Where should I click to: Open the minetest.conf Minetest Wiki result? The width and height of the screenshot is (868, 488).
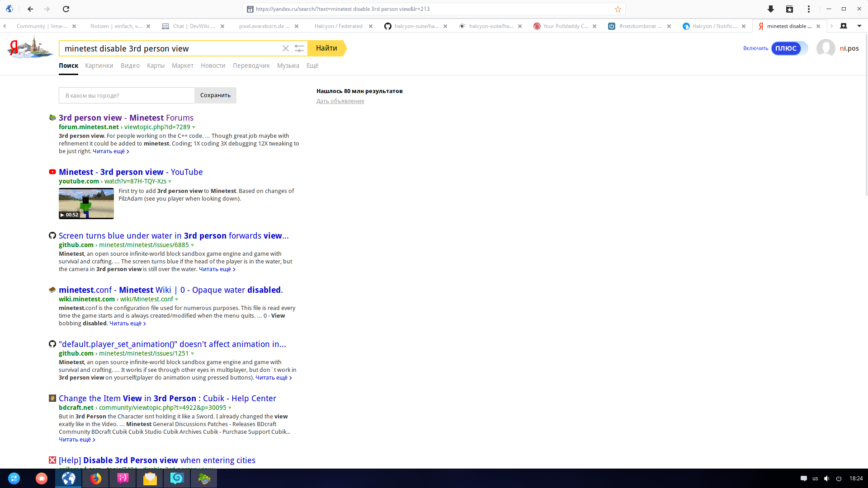(170, 290)
